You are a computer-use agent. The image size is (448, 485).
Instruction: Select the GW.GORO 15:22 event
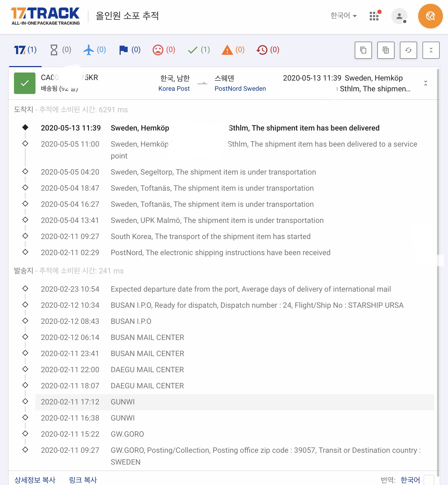(127, 434)
